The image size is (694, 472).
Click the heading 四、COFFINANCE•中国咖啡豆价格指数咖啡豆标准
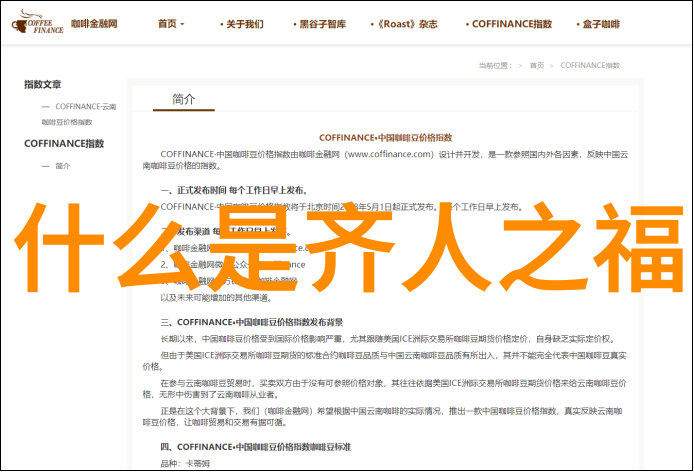(255, 447)
